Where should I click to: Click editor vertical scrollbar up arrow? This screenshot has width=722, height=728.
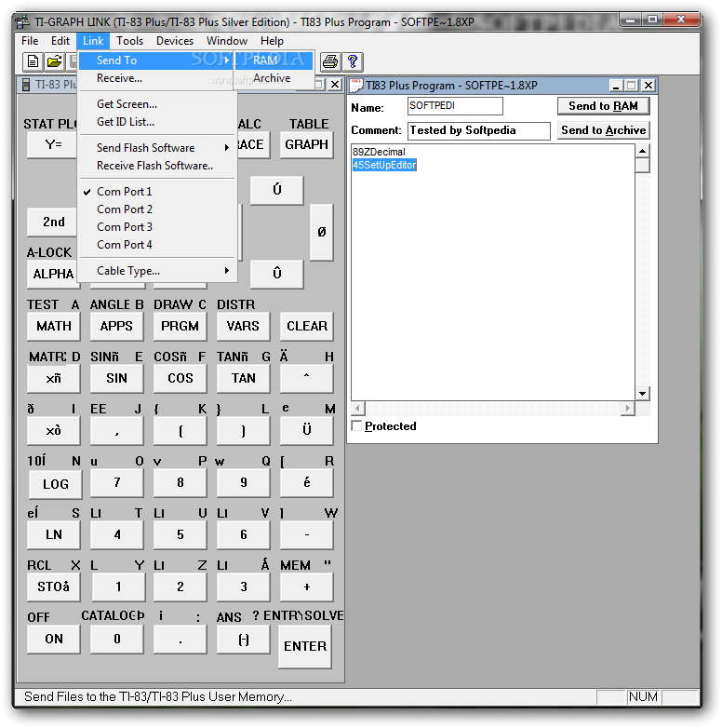coord(643,151)
